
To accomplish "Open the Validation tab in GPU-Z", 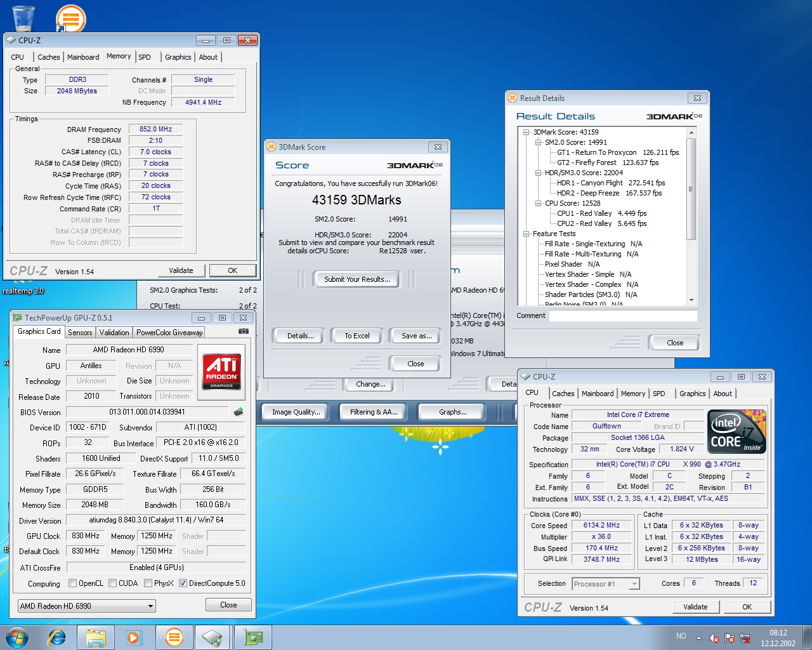I will pyautogui.click(x=114, y=332).
